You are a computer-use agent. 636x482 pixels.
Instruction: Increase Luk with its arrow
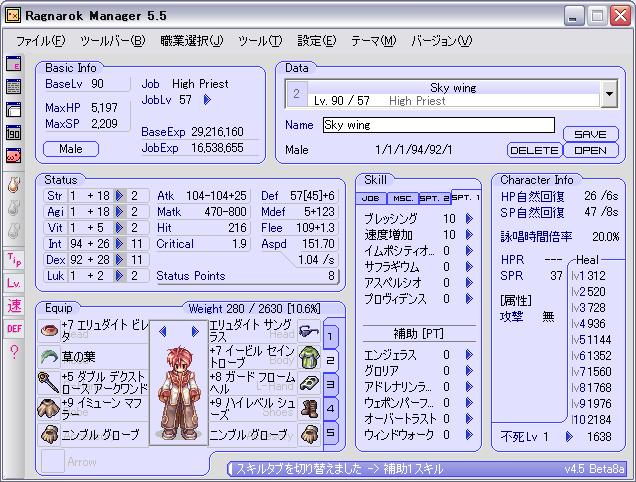coord(119,276)
